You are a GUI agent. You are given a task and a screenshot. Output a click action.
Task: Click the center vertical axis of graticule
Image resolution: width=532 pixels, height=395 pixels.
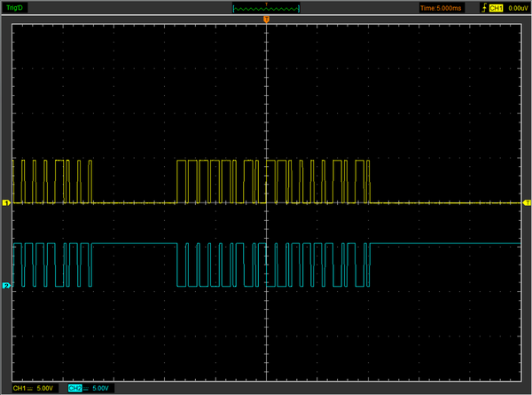pos(266,202)
